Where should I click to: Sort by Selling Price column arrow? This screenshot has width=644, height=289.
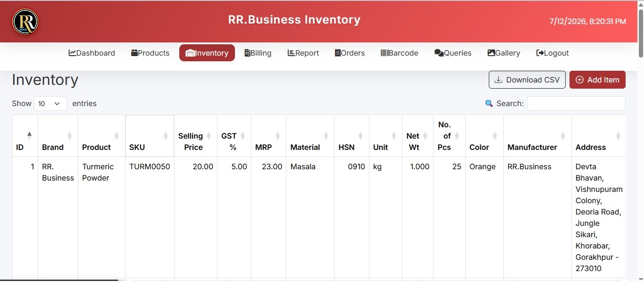[x=209, y=136]
